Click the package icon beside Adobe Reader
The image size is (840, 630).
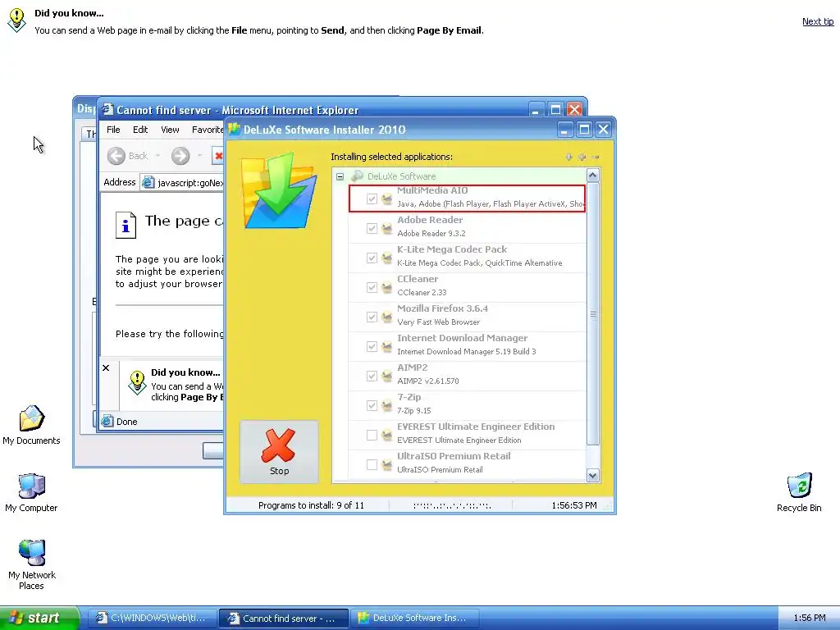pyautogui.click(x=387, y=228)
